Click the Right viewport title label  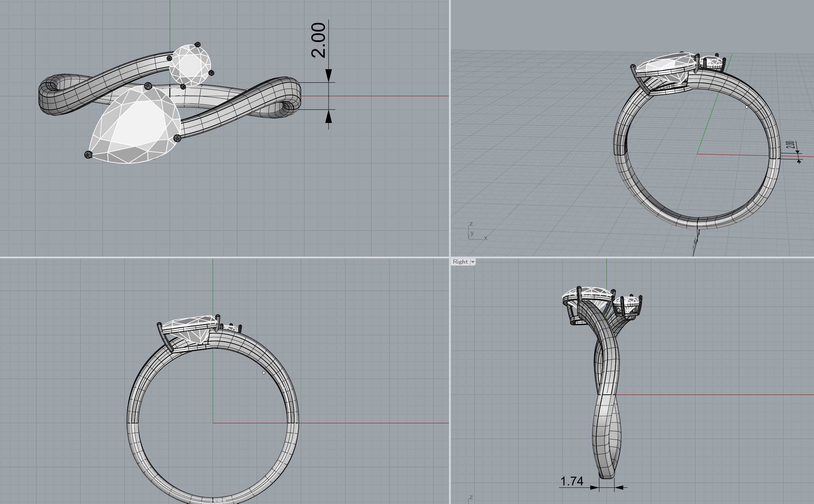pos(460,262)
